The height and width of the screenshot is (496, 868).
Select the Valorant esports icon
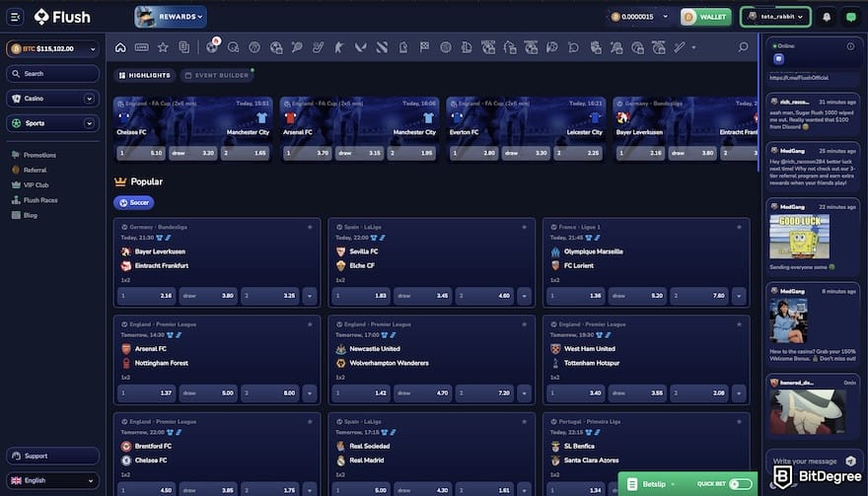(x=360, y=47)
